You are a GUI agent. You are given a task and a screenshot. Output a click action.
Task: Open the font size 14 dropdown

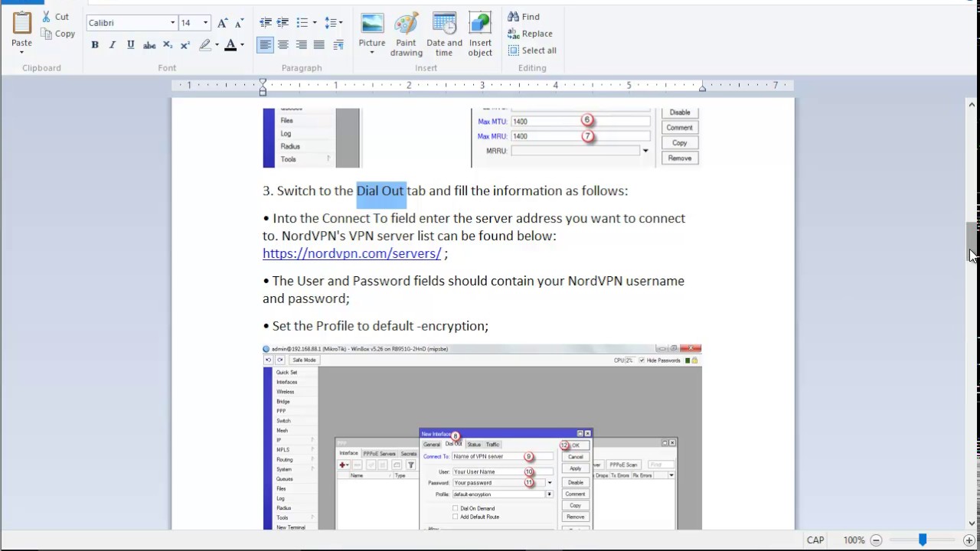pos(205,23)
